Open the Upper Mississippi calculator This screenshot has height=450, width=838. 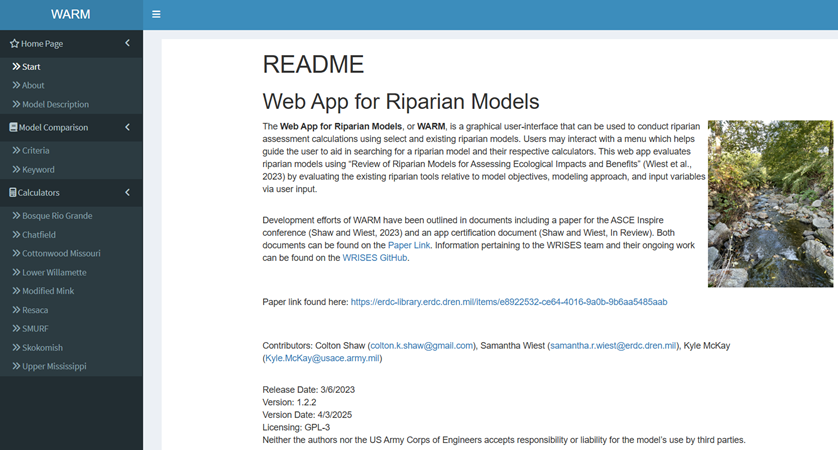(71, 366)
